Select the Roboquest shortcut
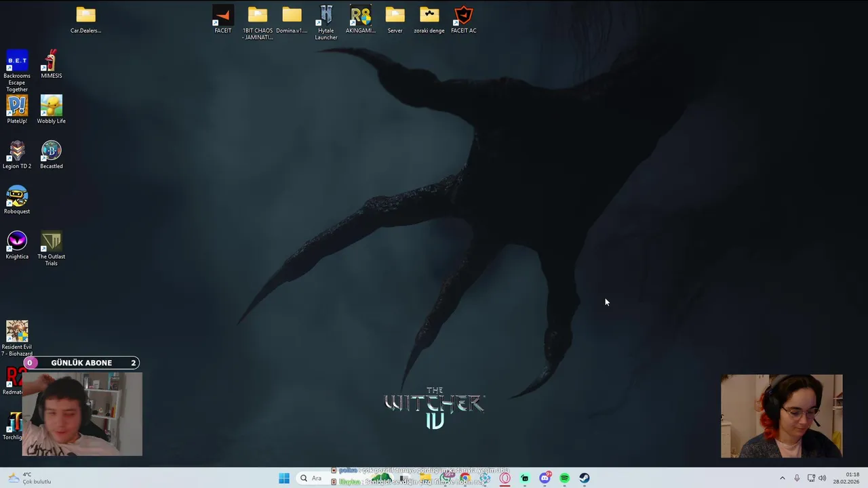Image resolution: width=868 pixels, height=488 pixels. tap(17, 200)
